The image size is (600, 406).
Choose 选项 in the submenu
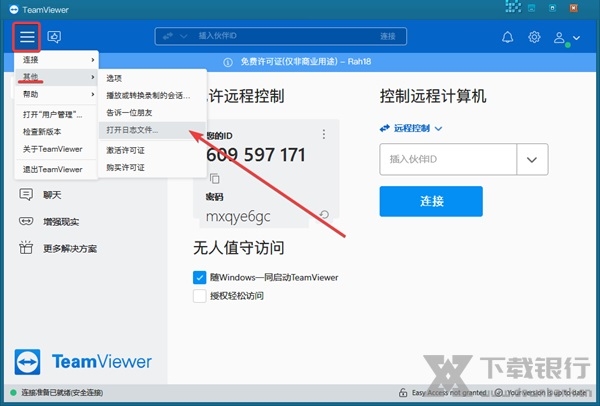152,78
